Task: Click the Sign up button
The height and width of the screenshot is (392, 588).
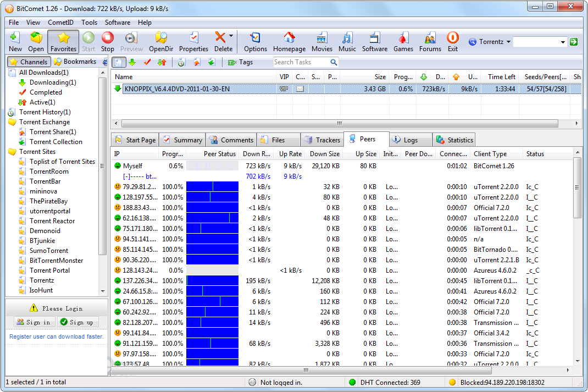Action: (x=78, y=322)
